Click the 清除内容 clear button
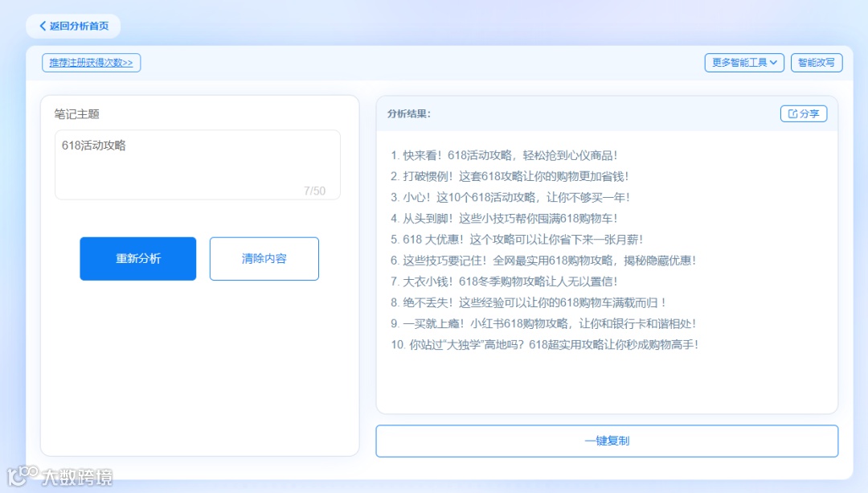Viewport: 868px width, 493px height. 264,258
